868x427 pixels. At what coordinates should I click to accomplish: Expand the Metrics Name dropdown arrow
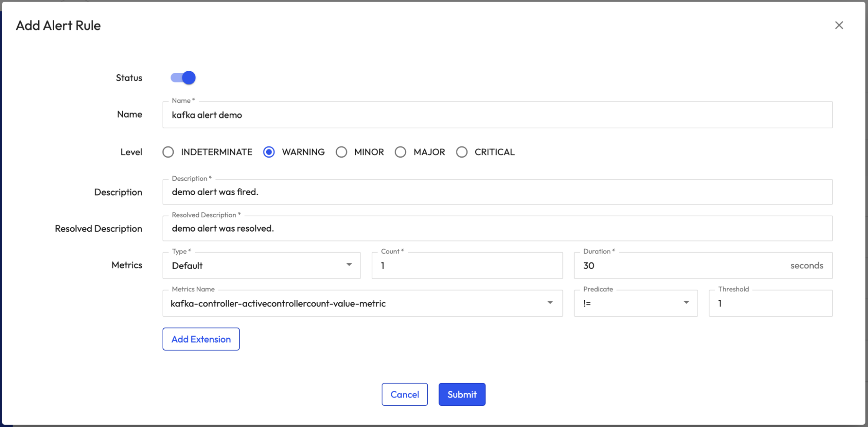tap(550, 303)
